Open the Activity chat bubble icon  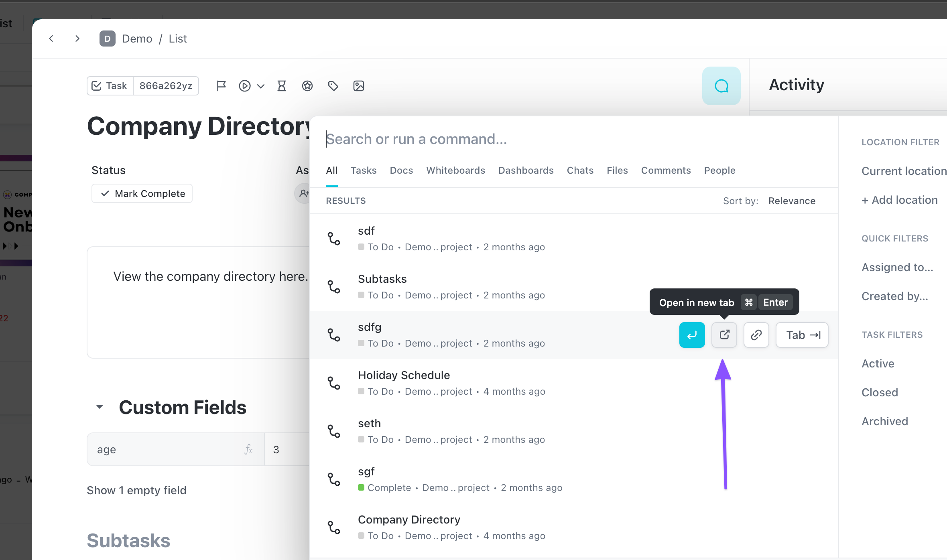pyautogui.click(x=721, y=86)
